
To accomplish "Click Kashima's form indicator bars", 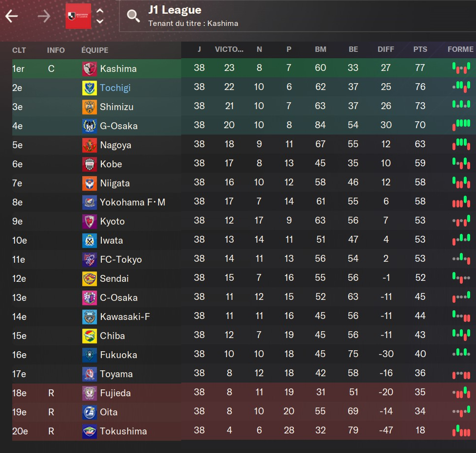I will pos(461,68).
